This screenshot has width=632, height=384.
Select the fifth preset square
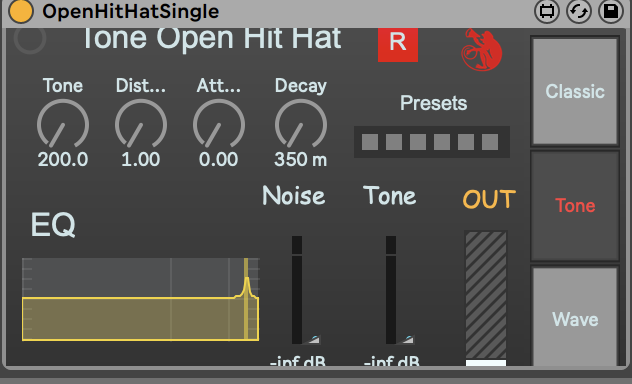(x=466, y=142)
